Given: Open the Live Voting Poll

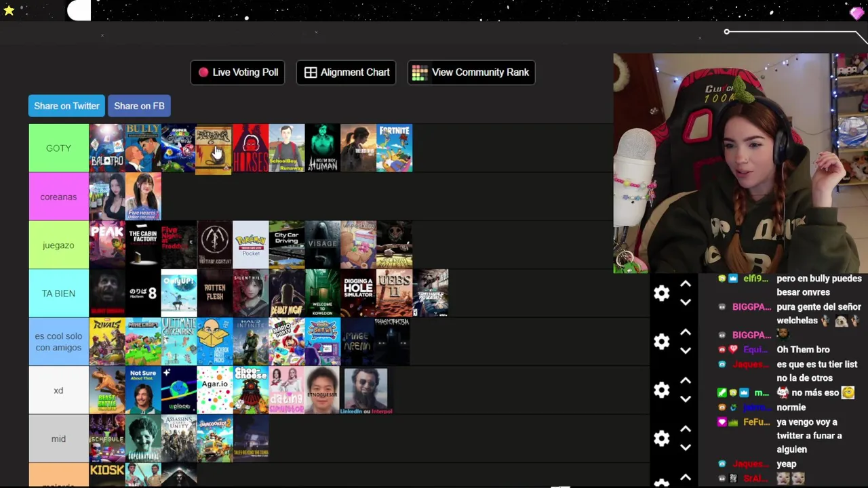Looking at the screenshot, I should click(x=238, y=73).
